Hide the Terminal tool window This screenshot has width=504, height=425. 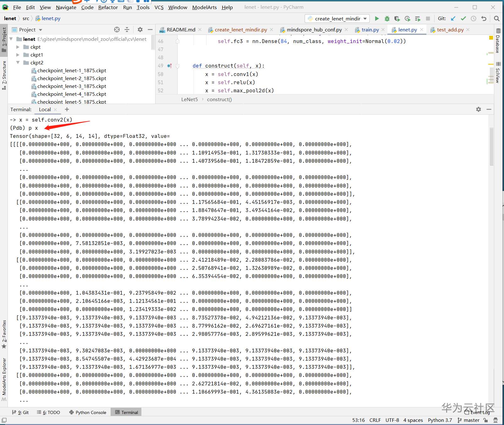pyautogui.click(x=489, y=109)
